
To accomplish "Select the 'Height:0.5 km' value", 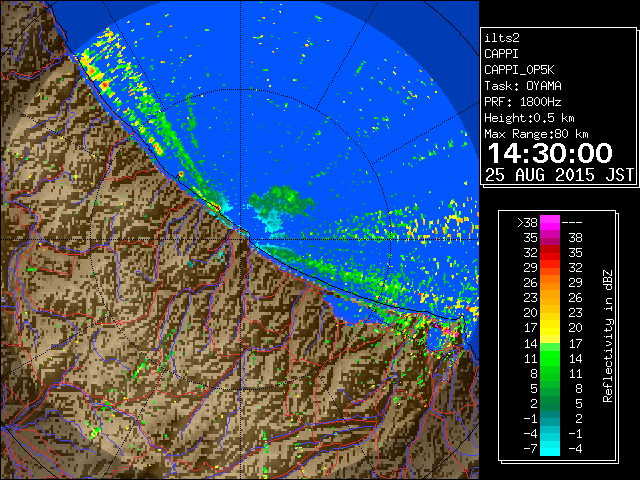I will pyautogui.click(x=529, y=118).
